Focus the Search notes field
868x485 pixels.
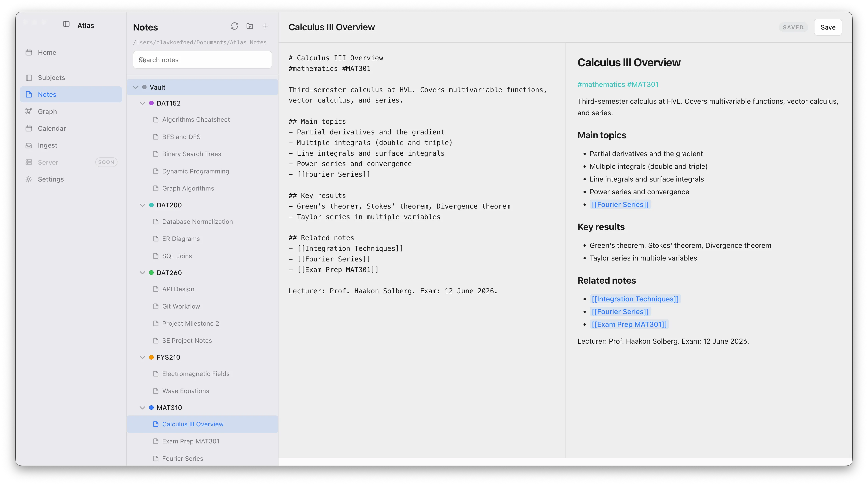tap(202, 60)
